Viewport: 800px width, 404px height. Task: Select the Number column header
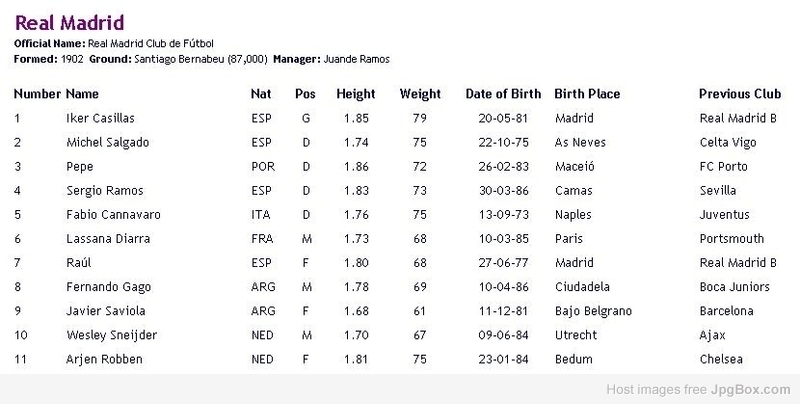37,94
